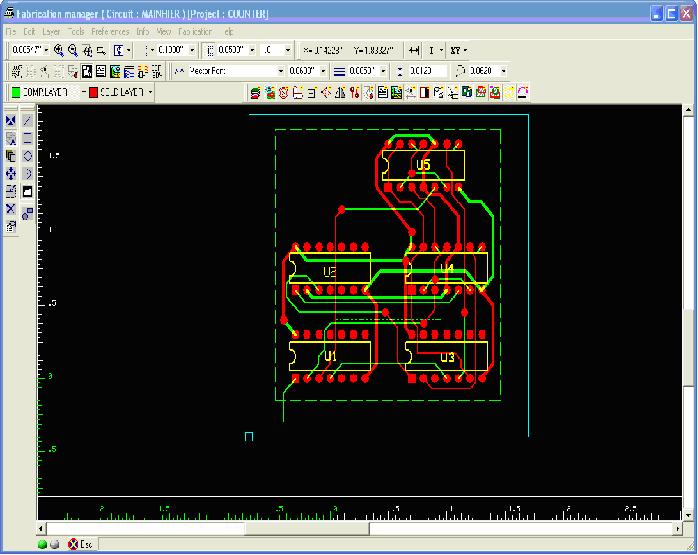The width and height of the screenshot is (698, 555).
Task: Click the U4 component label
Action: coord(447,268)
